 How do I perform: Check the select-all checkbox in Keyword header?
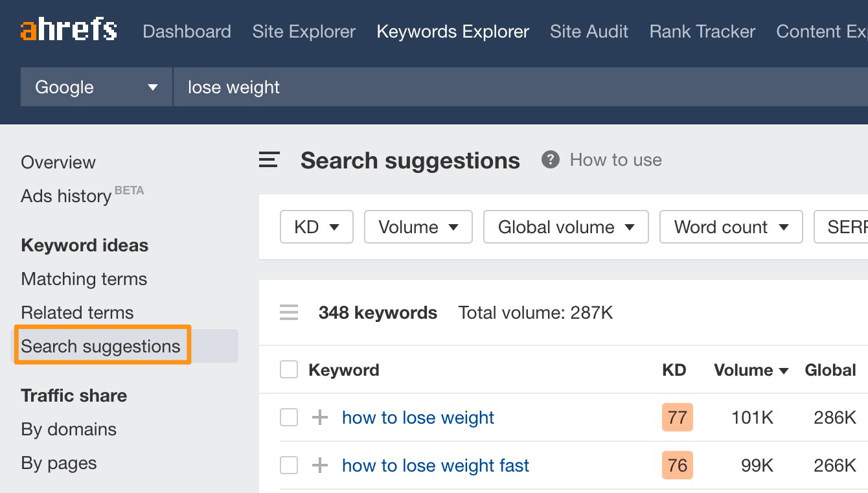click(289, 370)
